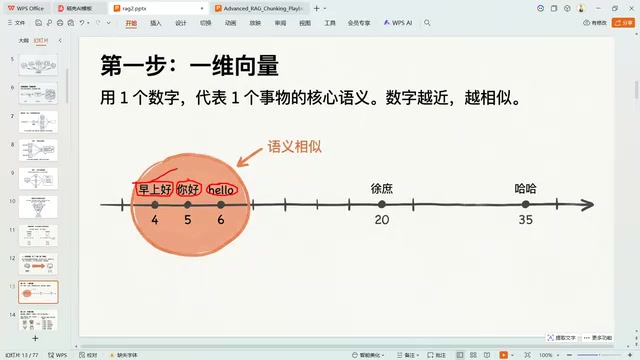Click the 批注 comments button
Screen dimensions: 640x360
click(x=436, y=355)
